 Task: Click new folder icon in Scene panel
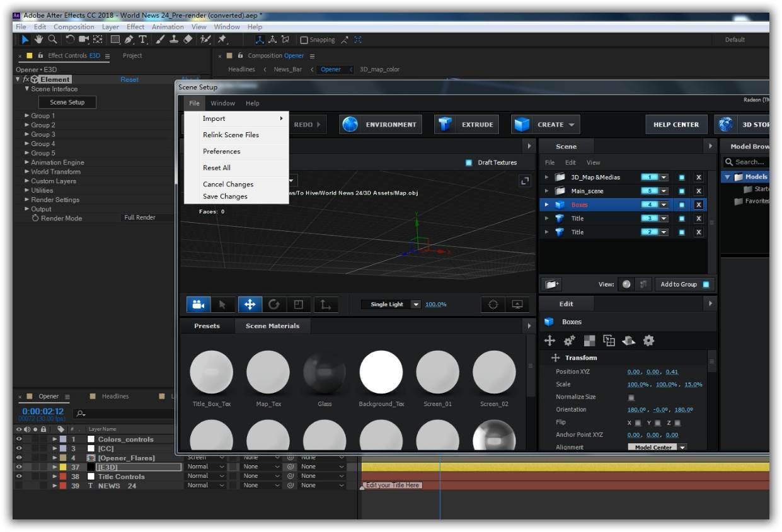point(553,285)
